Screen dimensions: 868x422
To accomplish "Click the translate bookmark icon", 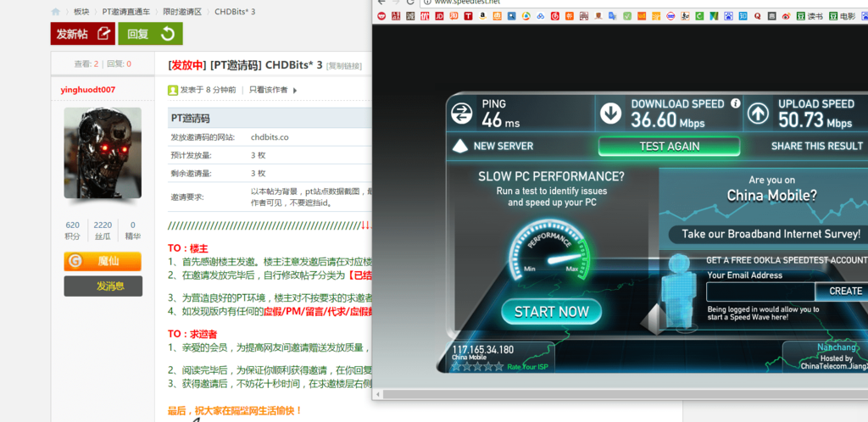I will (x=612, y=17).
